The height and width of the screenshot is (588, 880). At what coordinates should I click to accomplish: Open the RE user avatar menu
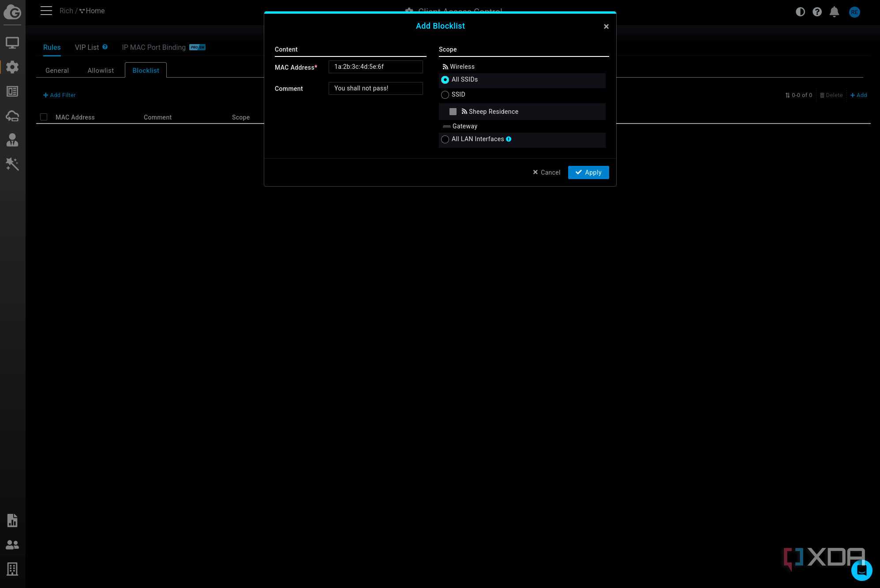(854, 12)
